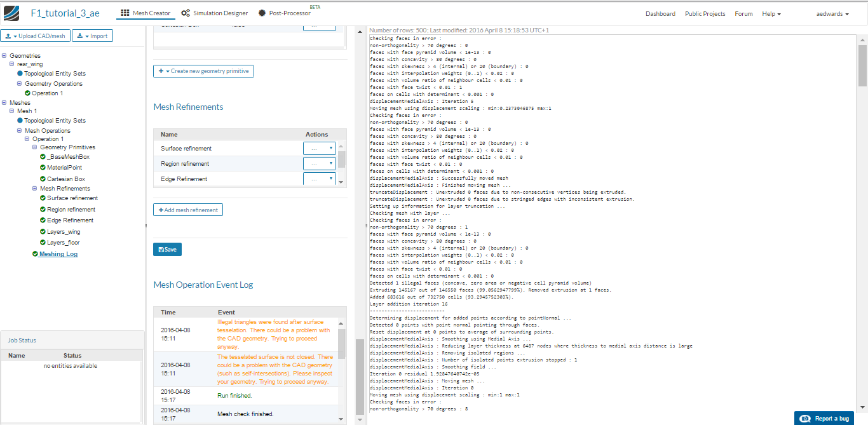Expand the Help menu

pos(771,14)
